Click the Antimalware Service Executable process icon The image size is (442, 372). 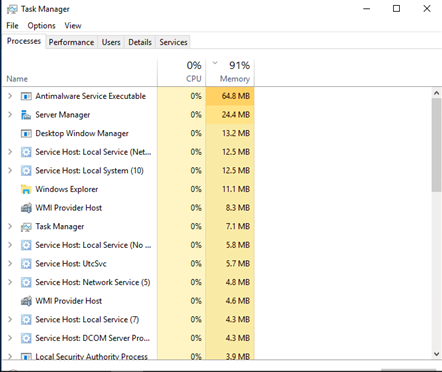click(26, 96)
